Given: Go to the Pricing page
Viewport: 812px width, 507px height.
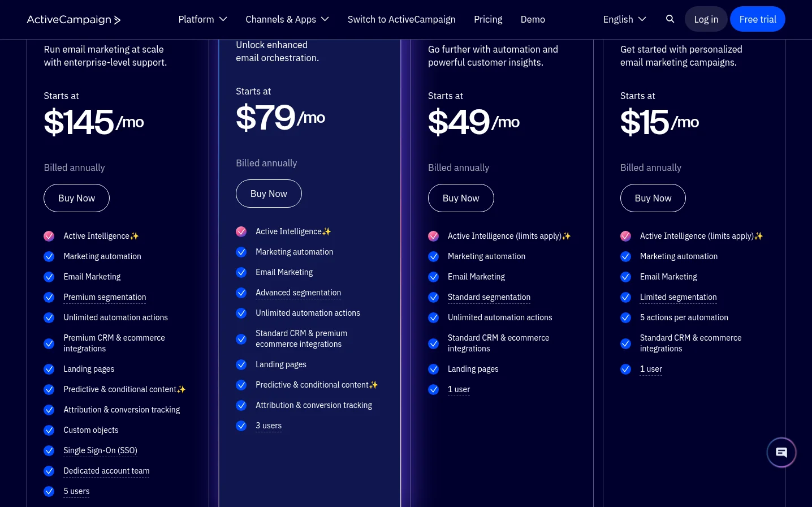Looking at the screenshot, I should (488, 19).
